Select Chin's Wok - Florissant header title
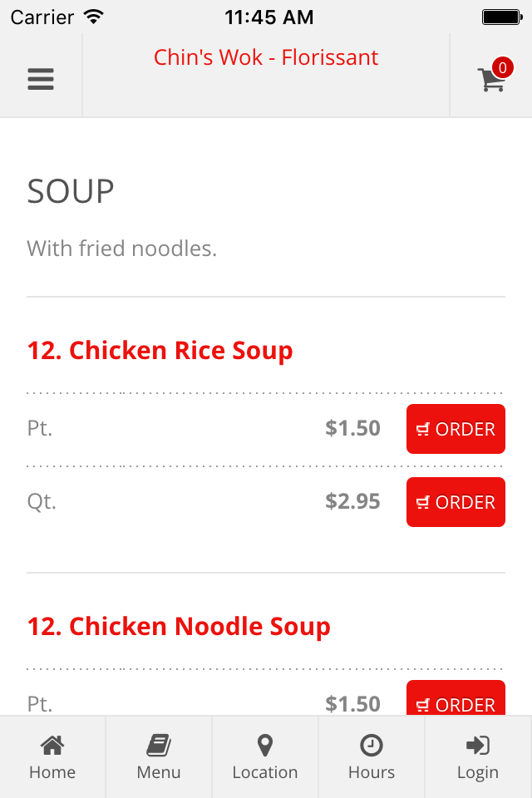 (x=266, y=57)
